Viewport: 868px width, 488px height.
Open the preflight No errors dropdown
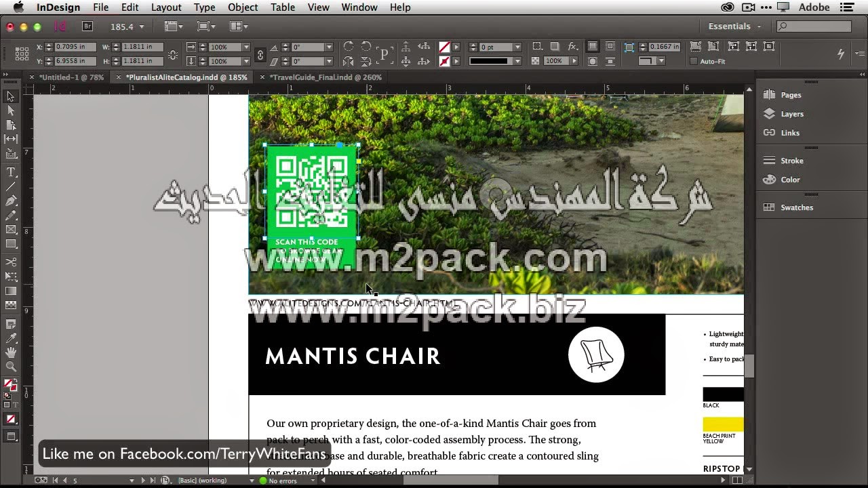[313, 481]
